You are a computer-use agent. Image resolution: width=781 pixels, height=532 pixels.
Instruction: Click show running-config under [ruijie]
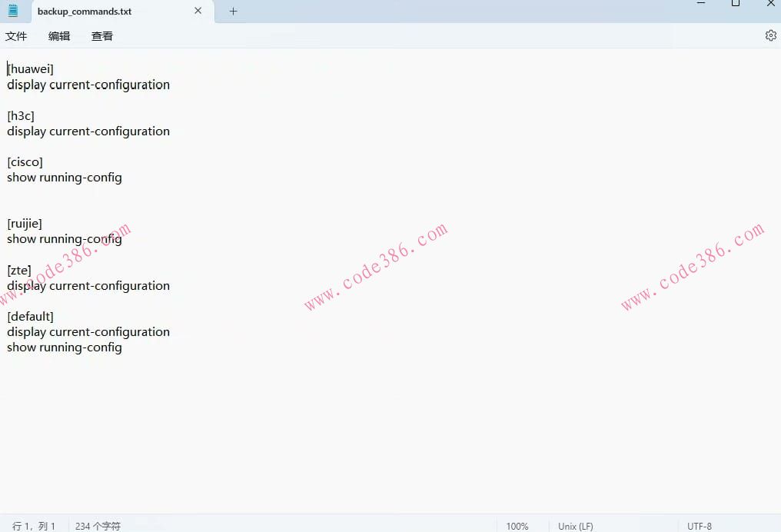coord(65,239)
